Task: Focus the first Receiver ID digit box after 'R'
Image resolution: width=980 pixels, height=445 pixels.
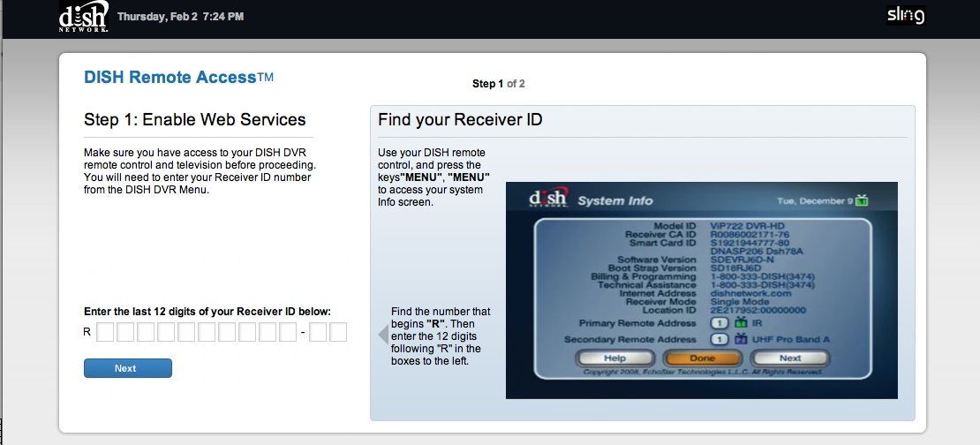Action: pos(106,332)
